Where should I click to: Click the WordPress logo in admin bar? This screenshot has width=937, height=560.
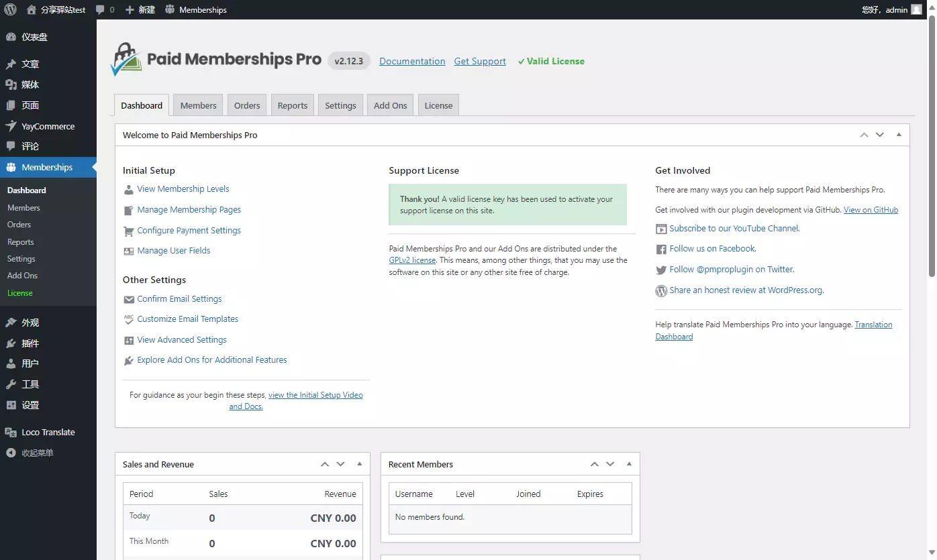(10, 9)
